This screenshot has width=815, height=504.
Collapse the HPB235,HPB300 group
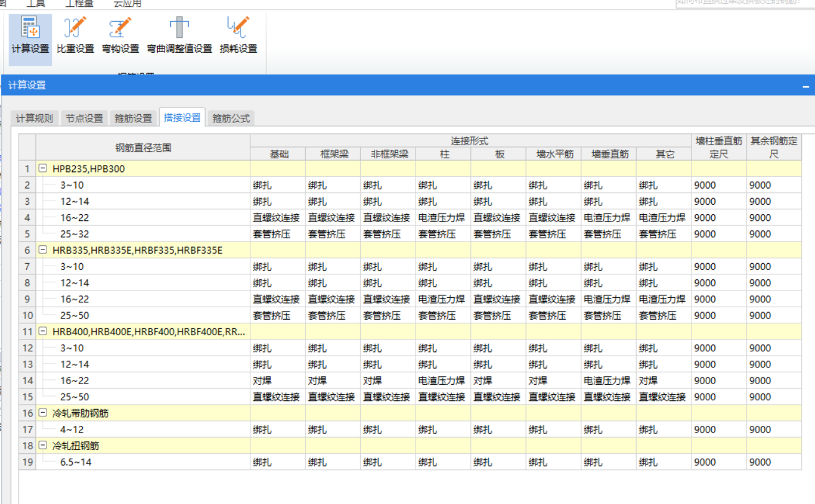click(43, 168)
